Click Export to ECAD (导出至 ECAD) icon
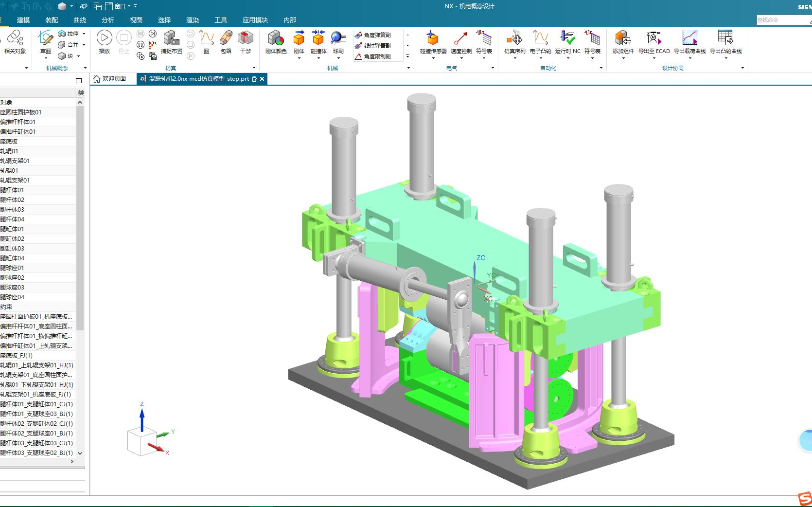Screen dimensions: 812x507 point(654,38)
